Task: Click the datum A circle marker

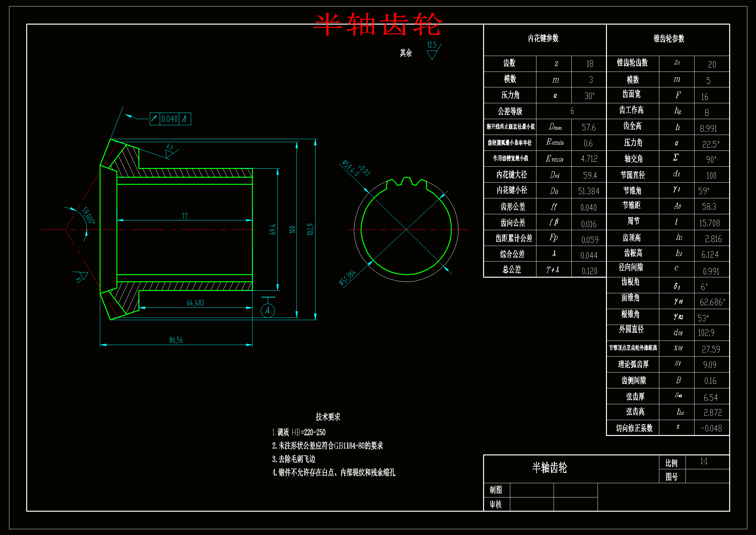Action: point(268,310)
